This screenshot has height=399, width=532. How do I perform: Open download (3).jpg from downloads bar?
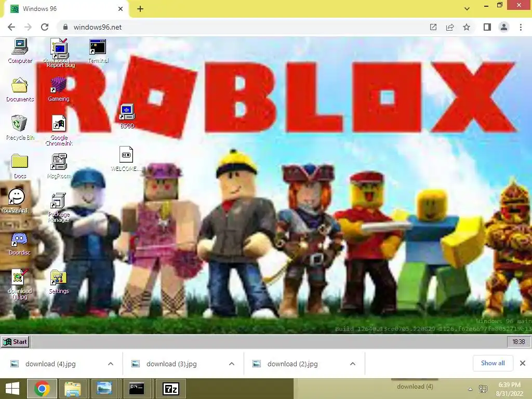pyautogui.click(x=171, y=364)
